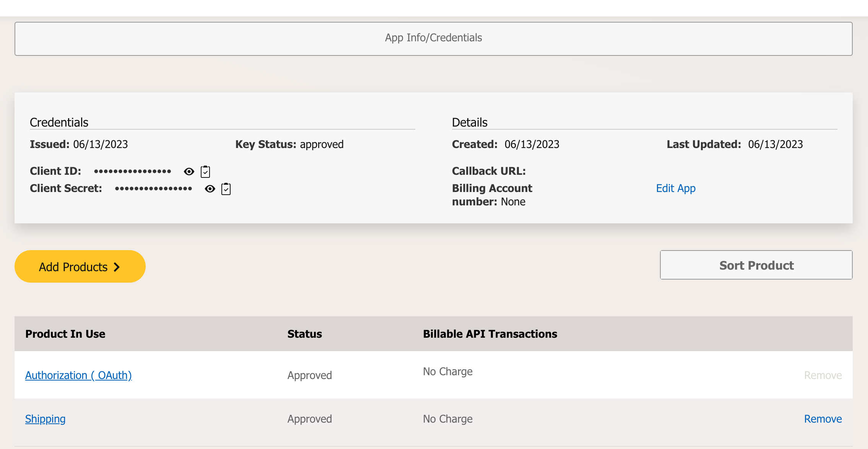Copy the Client ID to clipboard

[x=205, y=172]
